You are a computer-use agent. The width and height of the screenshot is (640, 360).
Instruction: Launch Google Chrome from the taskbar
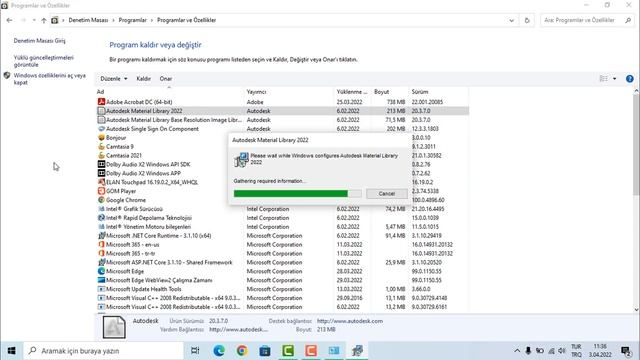pos(242,351)
